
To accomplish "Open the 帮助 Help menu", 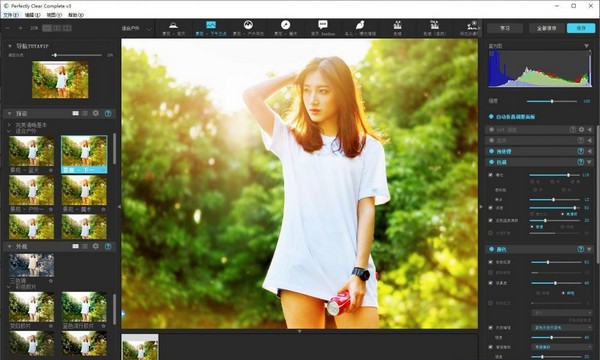I will (x=76, y=15).
